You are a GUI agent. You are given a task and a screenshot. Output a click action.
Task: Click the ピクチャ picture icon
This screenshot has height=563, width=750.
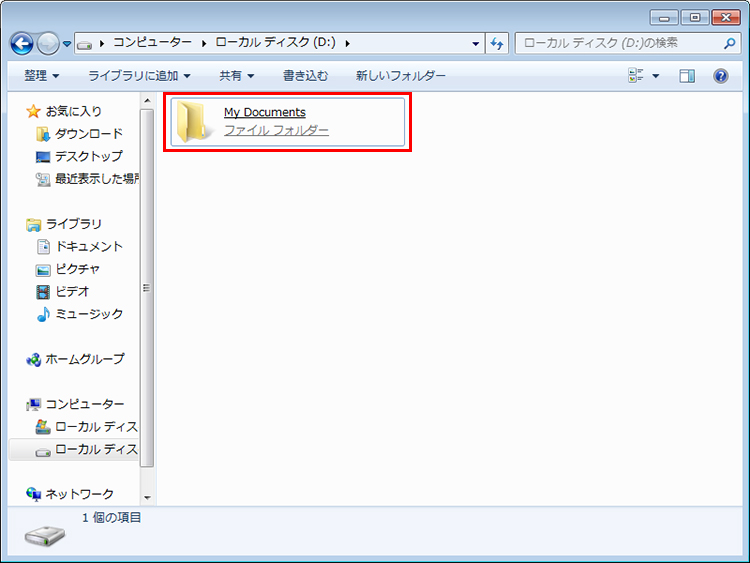(43, 270)
